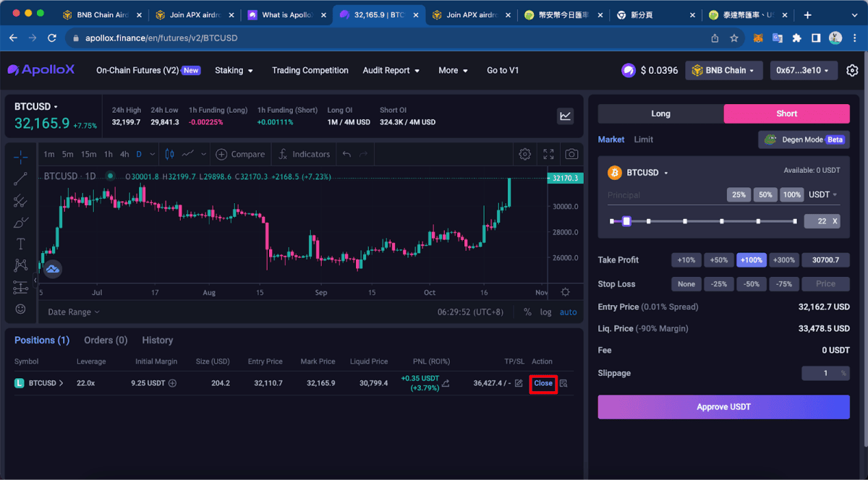Close the BTCUSD position

[543, 383]
